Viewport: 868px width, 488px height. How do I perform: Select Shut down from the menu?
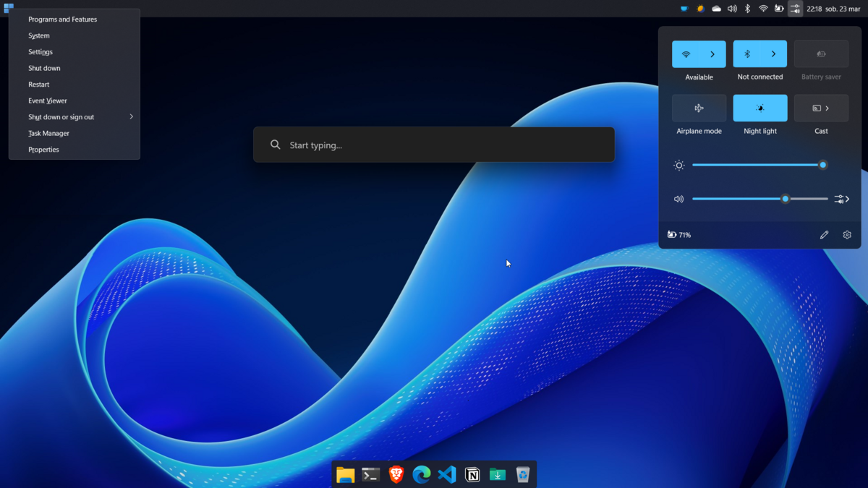click(x=75, y=68)
